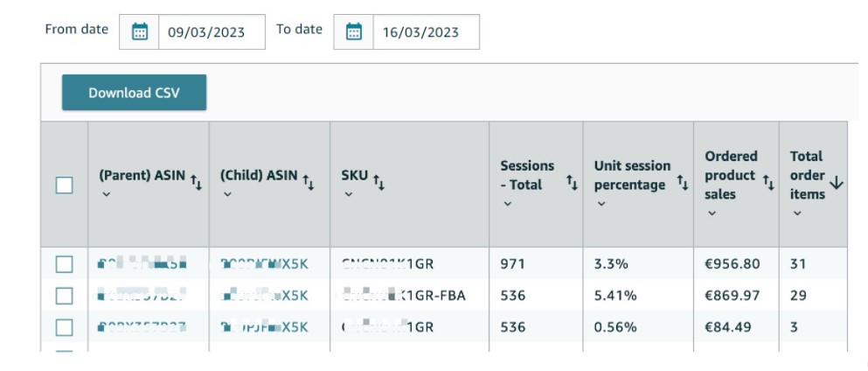
Task: Sort by (Child) ASIN arrows icon
Action: [309, 182]
